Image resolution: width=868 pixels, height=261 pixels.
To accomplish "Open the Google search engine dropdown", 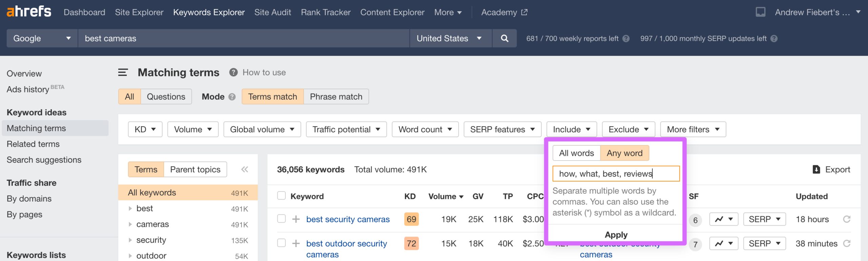I will [42, 38].
